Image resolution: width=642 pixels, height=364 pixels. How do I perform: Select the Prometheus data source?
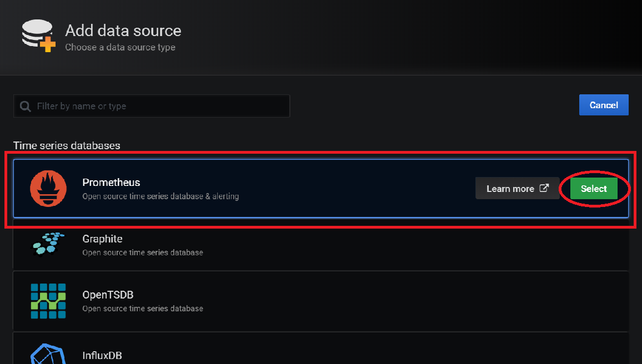click(x=594, y=189)
